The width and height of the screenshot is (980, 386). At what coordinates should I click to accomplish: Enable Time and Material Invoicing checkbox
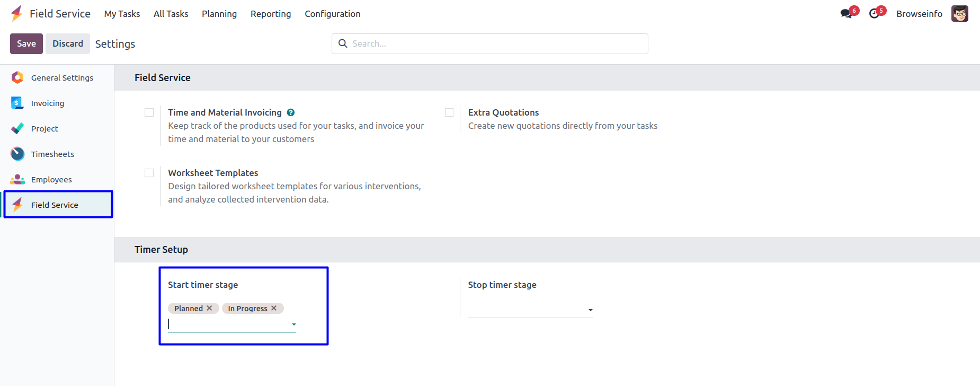tap(149, 112)
